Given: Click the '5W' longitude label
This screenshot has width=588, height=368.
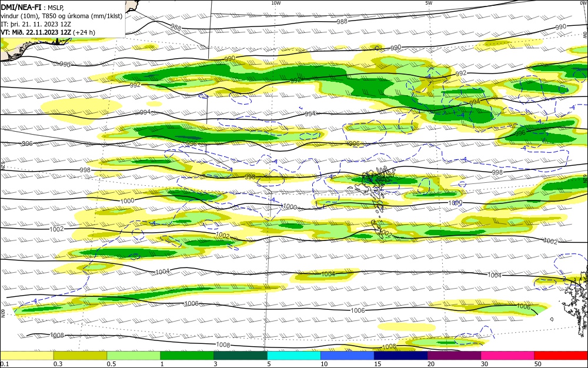Looking at the screenshot, I should [429, 3].
